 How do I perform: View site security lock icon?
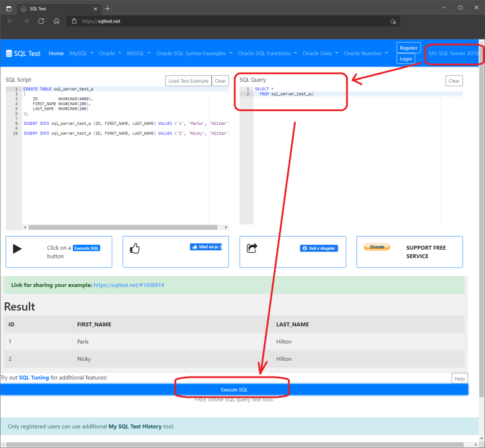pyautogui.click(x=74, y=21)
